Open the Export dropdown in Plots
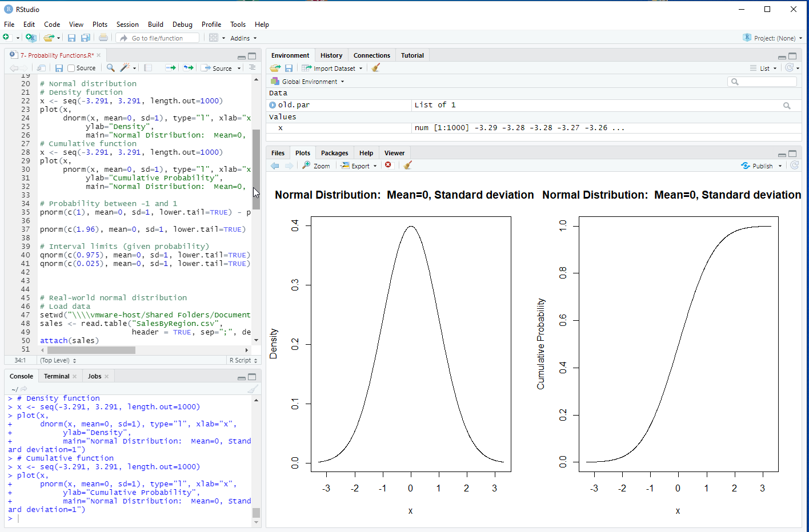 pyautogui.click(x=359, y=166)
